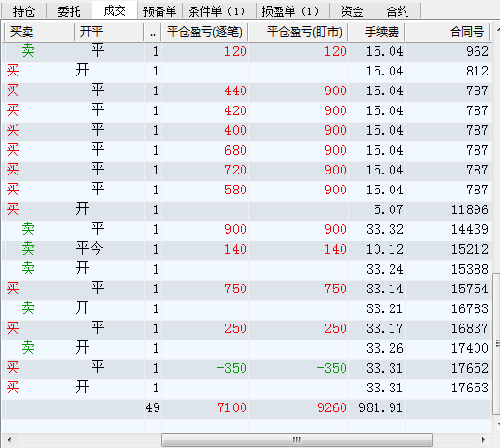Click the horizontal scrollbar right arrow
Viewport: 500px width, 448px height.
pos(484,440)
